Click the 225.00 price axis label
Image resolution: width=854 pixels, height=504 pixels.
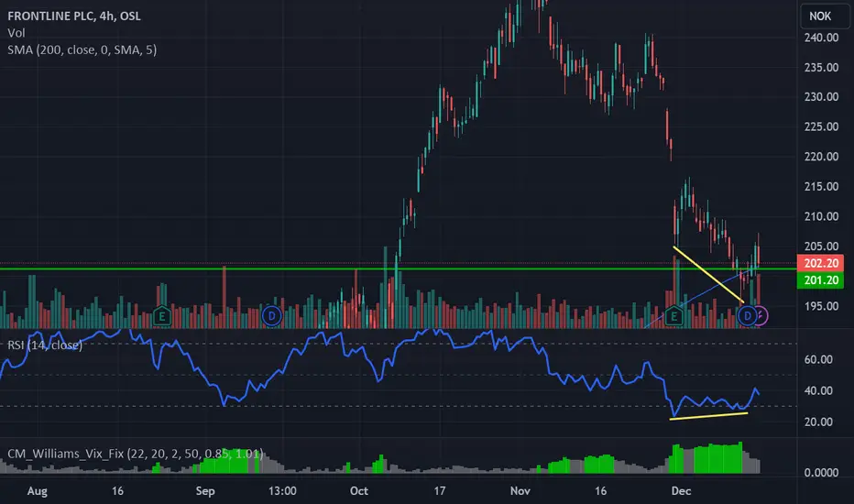[821, 126]
